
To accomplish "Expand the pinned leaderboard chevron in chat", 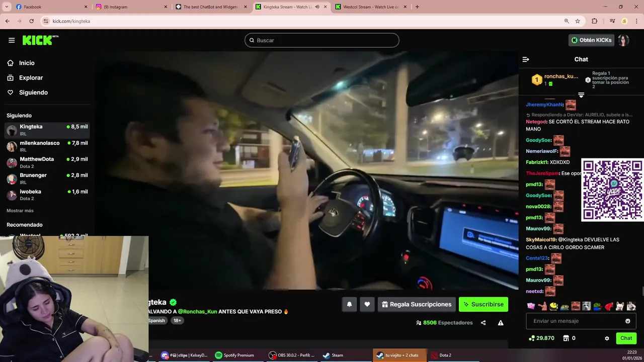I will tap(581, 95).
